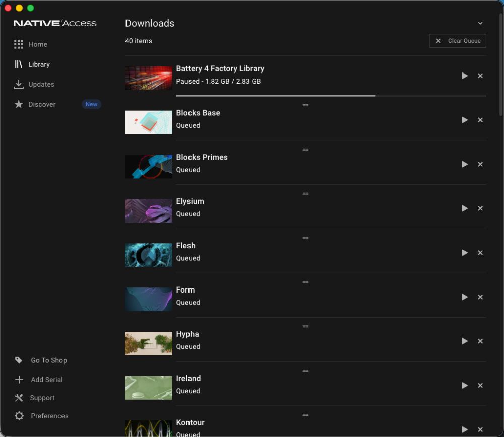Screen dimensions: 504x437
Task: Resume the Battery 4 Factory Library download
Action: (465, 76)
